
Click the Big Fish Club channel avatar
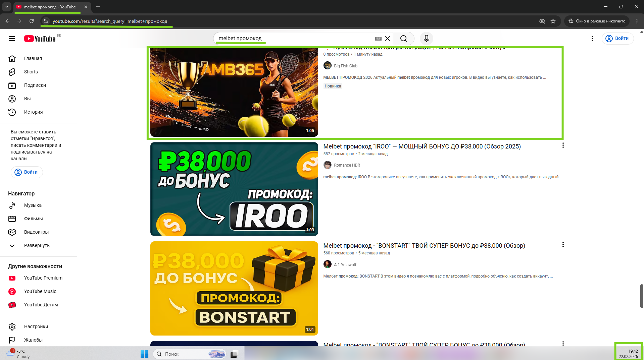pyautogui.click(x=328, y=66)
